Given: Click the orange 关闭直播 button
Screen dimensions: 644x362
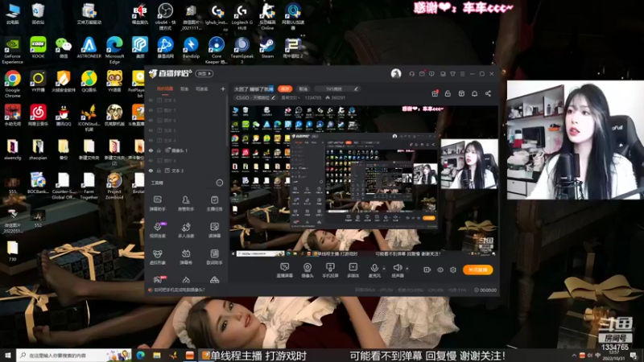Looking at the screenshot, I should click(x=477, y=269).
